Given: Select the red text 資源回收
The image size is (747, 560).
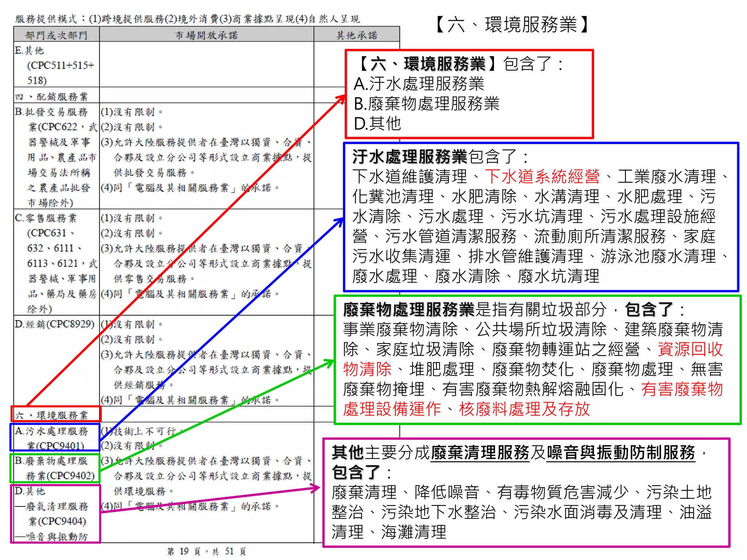Looking at the screenshot, I should (x=690, y=349).
